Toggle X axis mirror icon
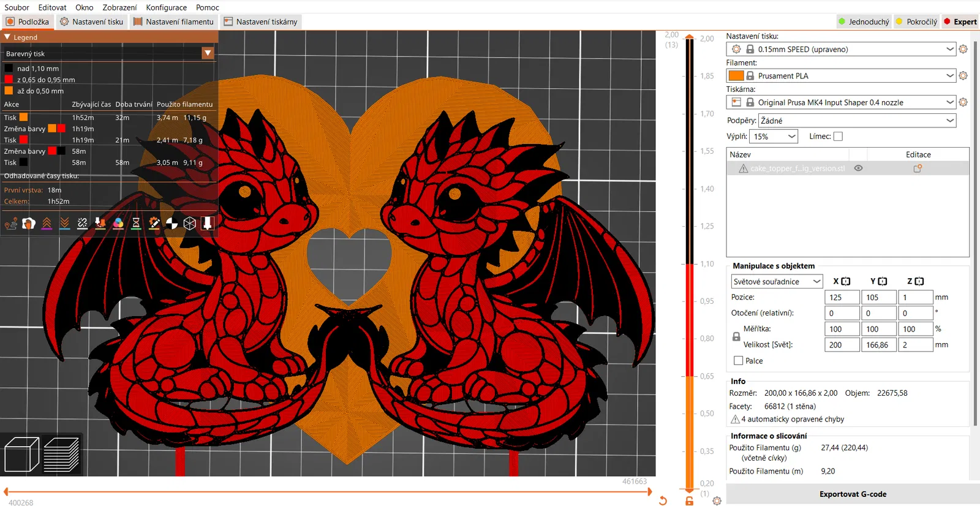The height and width of the screenshot is (506, 980). pos(846,281)
